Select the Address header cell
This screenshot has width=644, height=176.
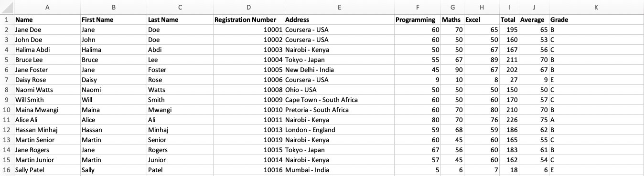pyautogui.click(x=339, y=20)
